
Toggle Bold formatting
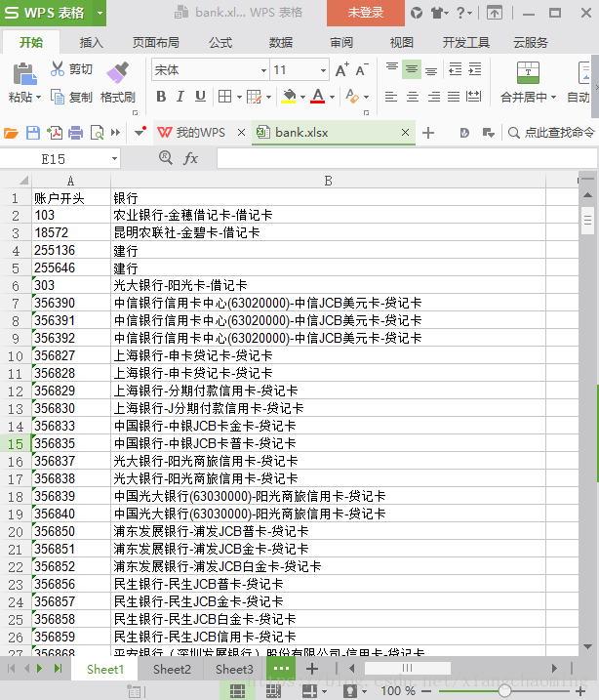point(161,97)
